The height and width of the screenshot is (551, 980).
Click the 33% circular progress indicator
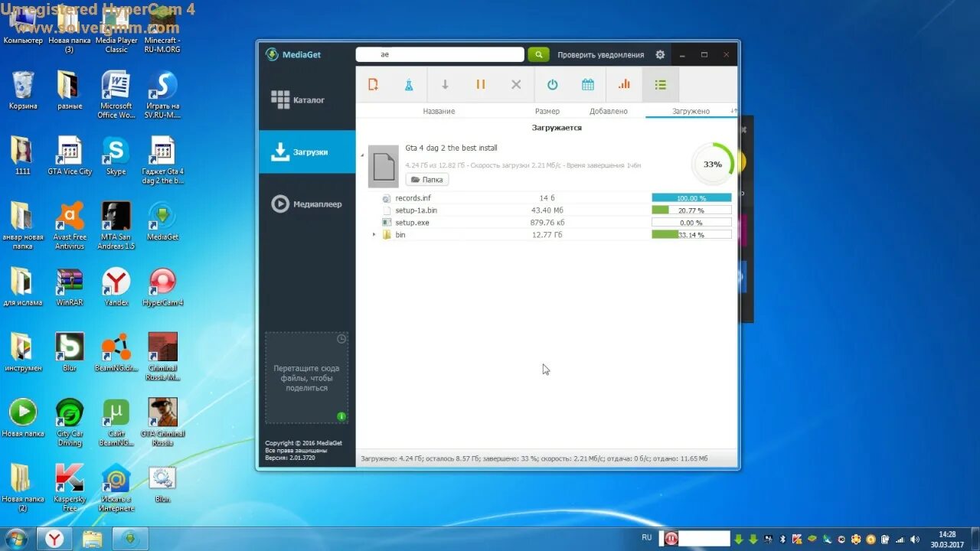pos(713,164)
